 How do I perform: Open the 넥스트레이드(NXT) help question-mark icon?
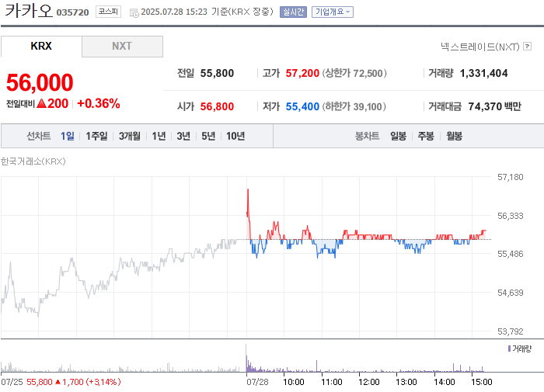pos(528,46)
